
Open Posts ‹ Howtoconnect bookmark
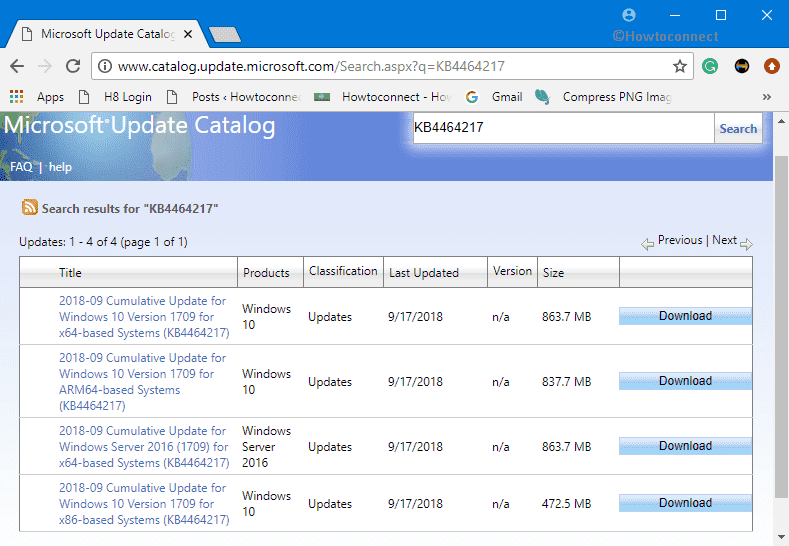234,97
